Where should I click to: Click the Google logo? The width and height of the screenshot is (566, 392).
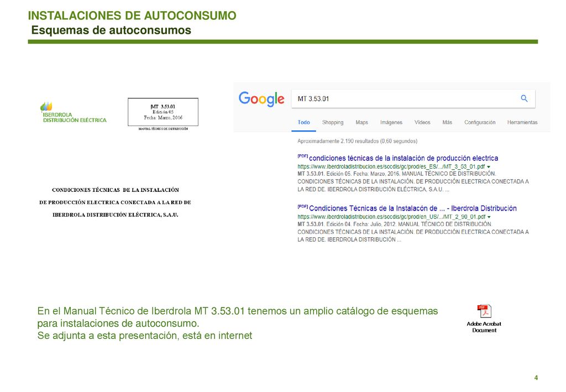[261, 99]
